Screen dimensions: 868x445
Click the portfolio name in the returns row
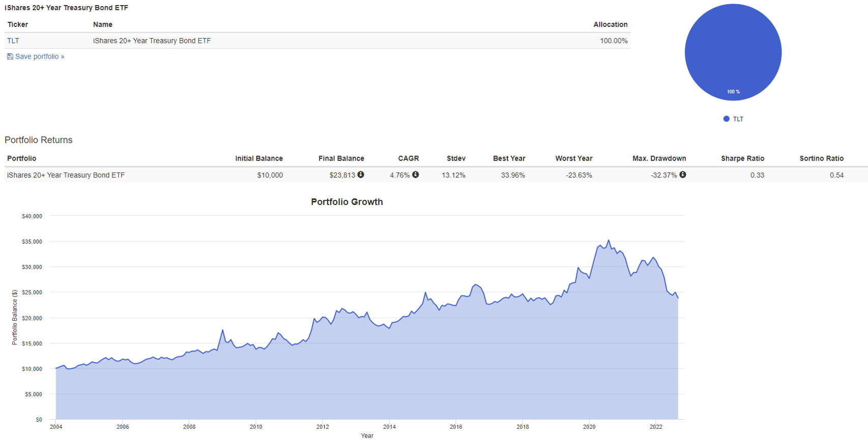[66, 175]
